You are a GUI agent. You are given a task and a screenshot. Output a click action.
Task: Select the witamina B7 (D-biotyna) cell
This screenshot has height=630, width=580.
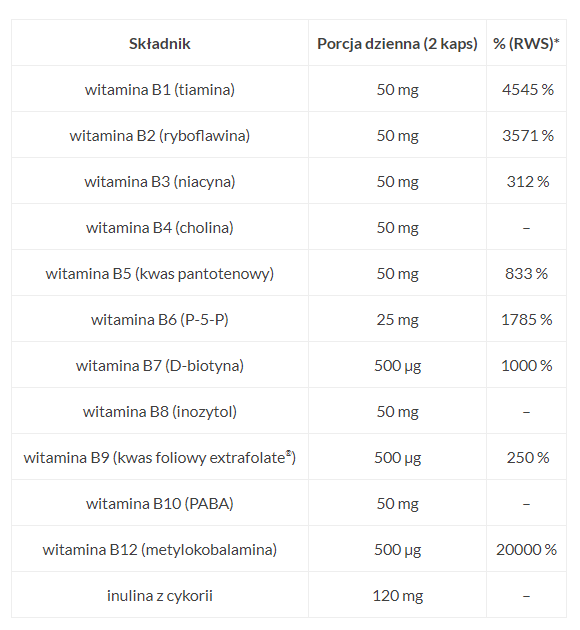pyautogui.click(x=159, y=366)
